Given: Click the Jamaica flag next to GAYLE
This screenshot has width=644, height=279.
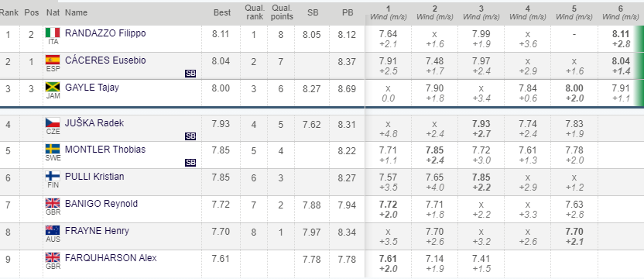Looking at the screenshot, I should pos(53,87).
